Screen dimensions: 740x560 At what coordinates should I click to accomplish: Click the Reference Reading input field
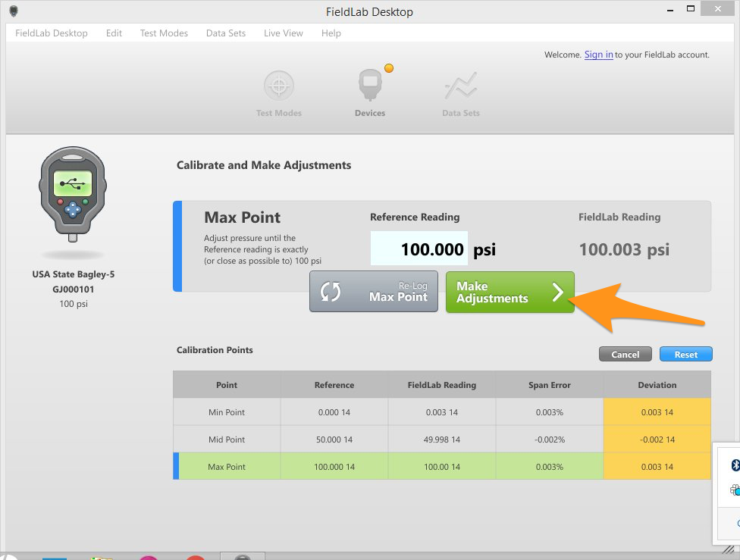pyautogui.click(x=419, y=248)
